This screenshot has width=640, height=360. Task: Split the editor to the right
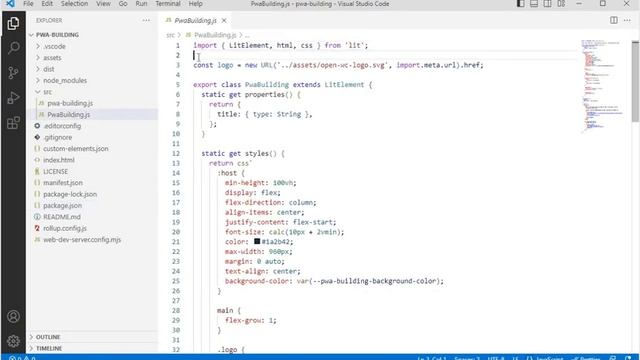613,20
